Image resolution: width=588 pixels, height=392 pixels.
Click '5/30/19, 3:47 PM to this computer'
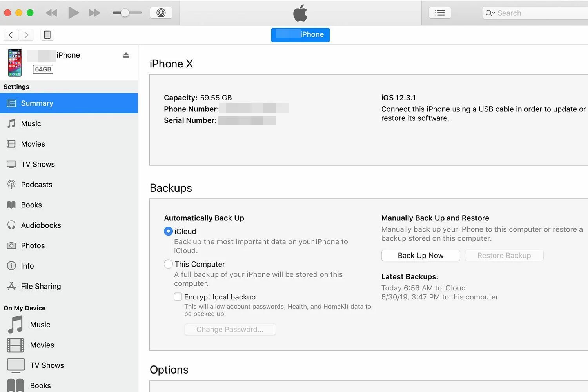pos(439,297)
